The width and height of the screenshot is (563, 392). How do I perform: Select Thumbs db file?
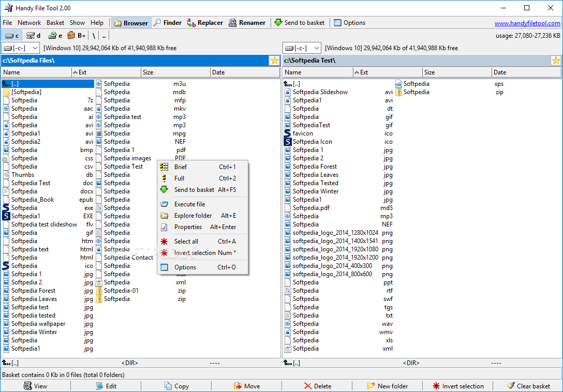48,175
